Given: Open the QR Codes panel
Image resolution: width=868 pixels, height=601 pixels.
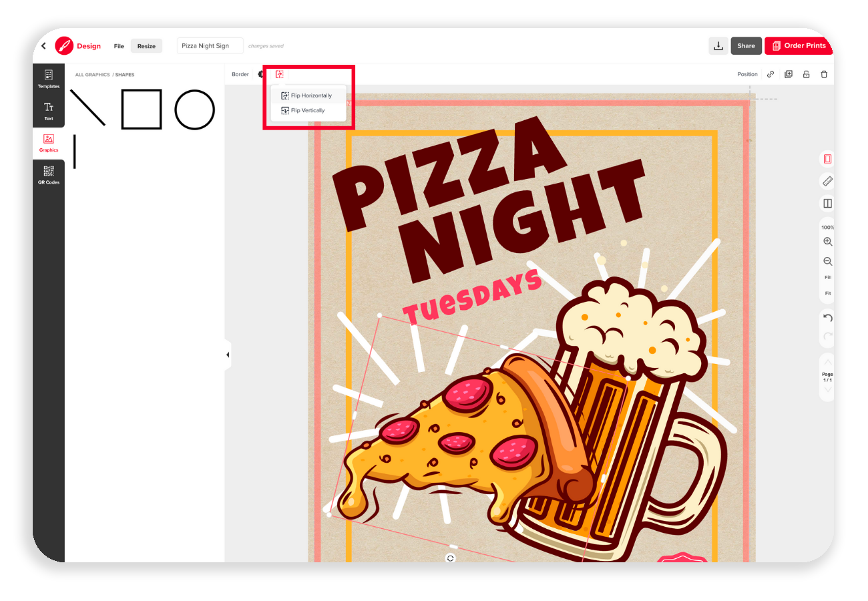Looking at the screenshot, I should pyautogui.click(x=49, y=175).
